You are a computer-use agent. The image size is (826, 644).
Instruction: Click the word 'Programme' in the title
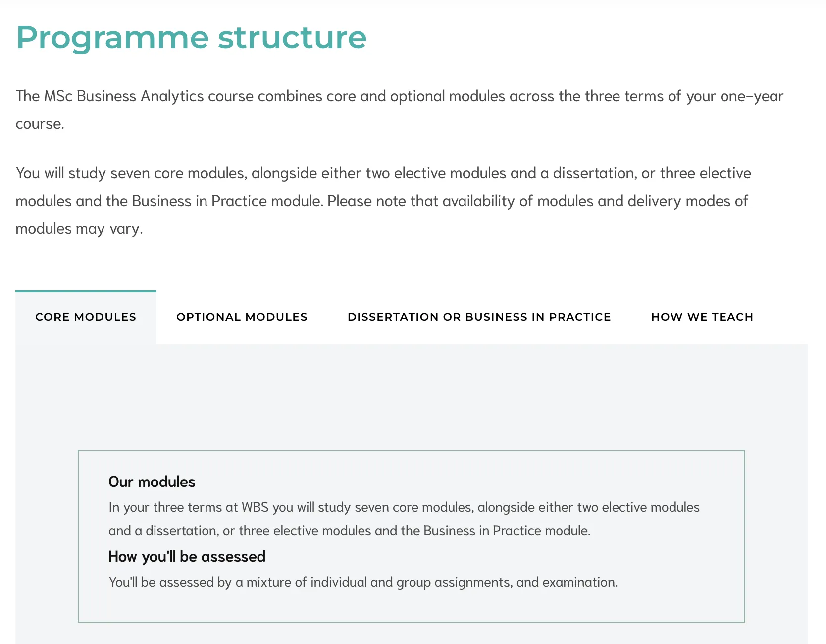[112, 38]
